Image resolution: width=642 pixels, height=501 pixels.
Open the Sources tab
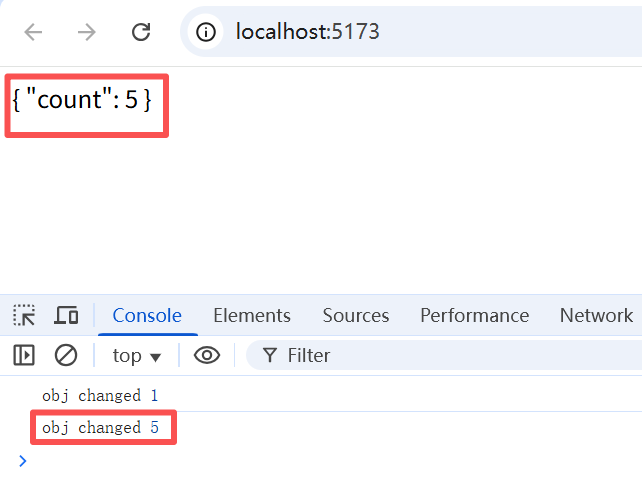pyautogui.click(x=356, y=315)
